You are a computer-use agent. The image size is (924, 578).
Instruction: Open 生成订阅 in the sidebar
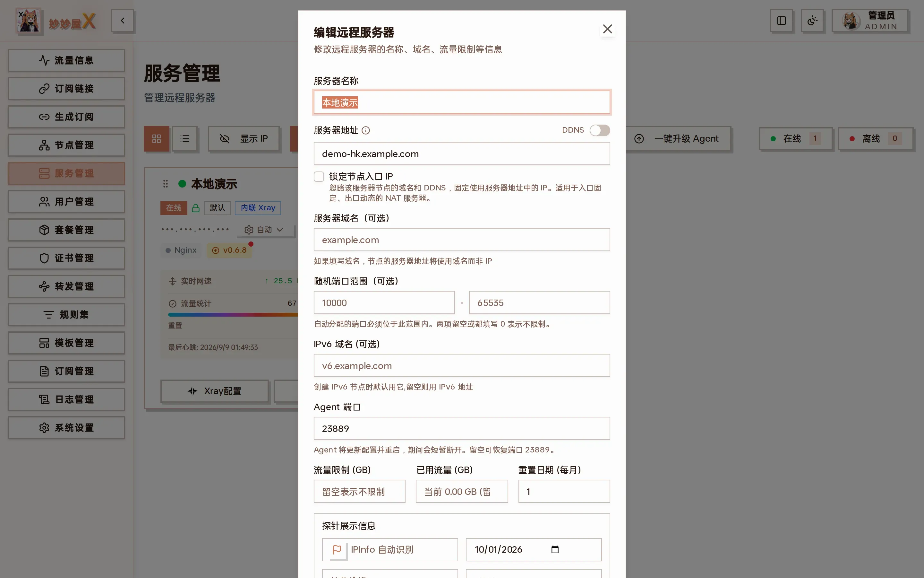click(66, 117)
